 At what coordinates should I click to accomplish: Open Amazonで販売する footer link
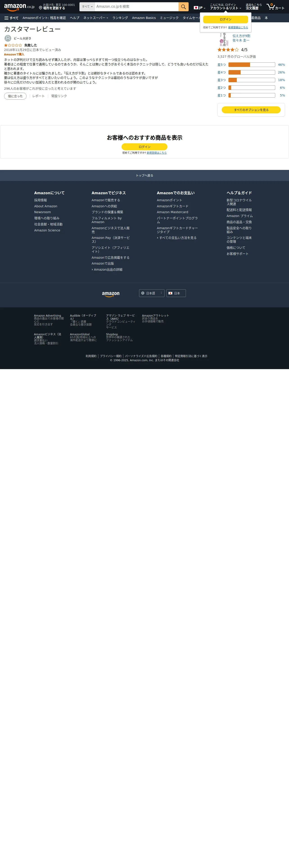(106, 200)
